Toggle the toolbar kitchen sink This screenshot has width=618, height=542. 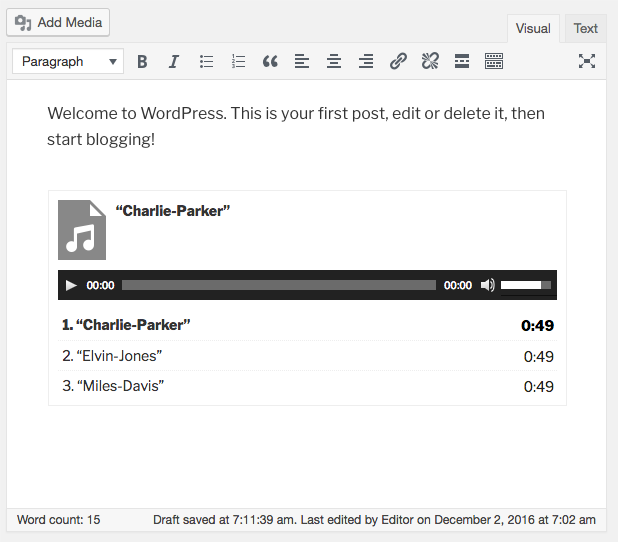point(494,61)
